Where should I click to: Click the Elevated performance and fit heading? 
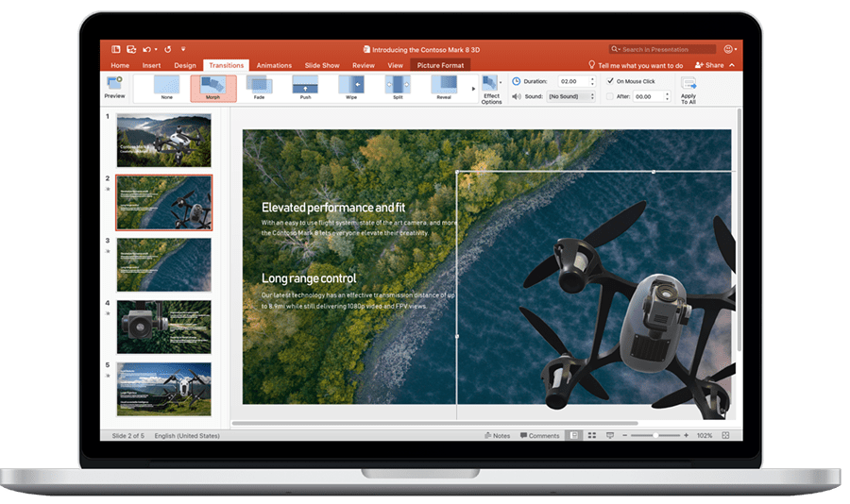pos(333,208)
